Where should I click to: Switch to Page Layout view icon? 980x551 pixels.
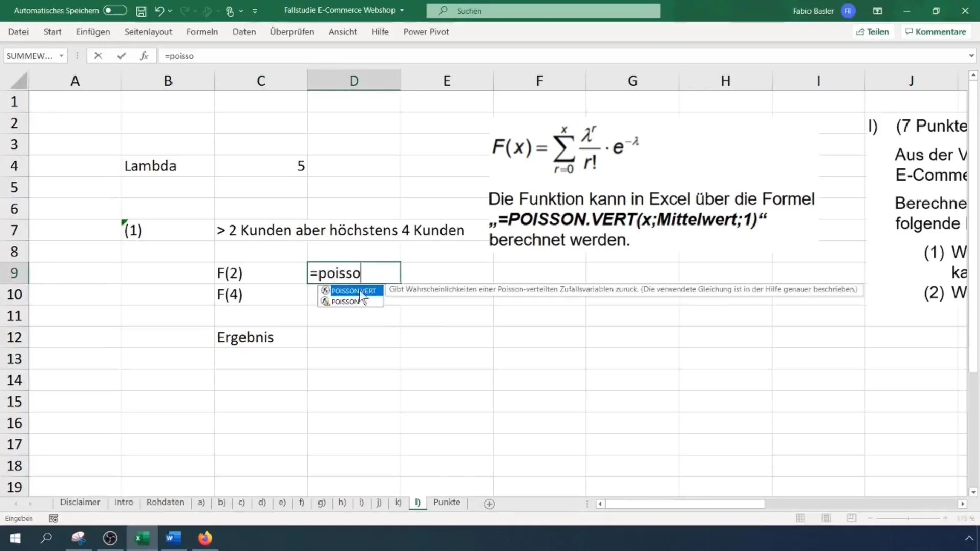click(x=826, y=518)
